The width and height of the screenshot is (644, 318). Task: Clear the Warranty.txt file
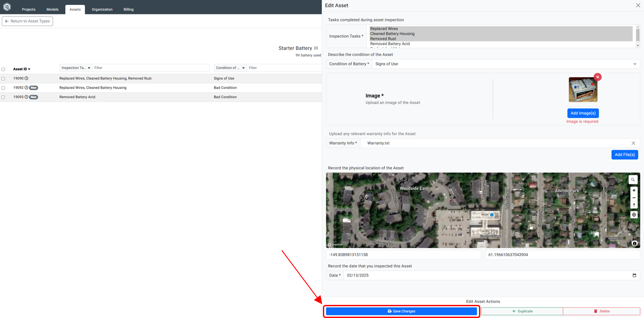[633, 143]
